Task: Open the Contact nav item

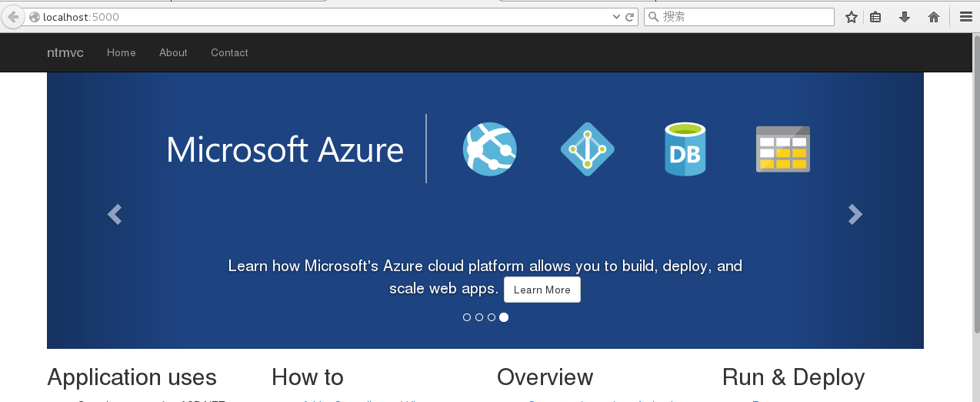Action: (229, 52)
